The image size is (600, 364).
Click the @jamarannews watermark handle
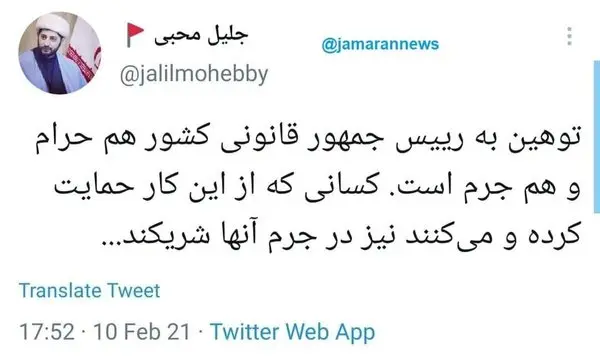[x=380, y=44]
